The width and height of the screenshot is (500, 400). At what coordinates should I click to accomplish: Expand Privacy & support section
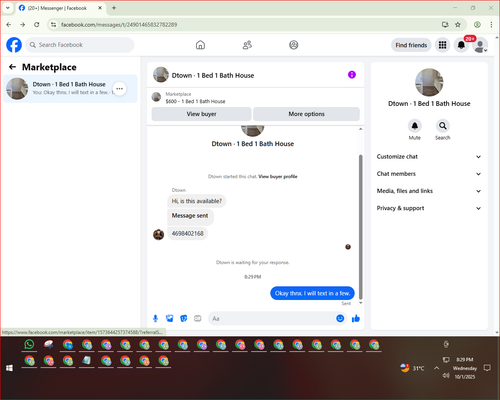click(429, 208)
